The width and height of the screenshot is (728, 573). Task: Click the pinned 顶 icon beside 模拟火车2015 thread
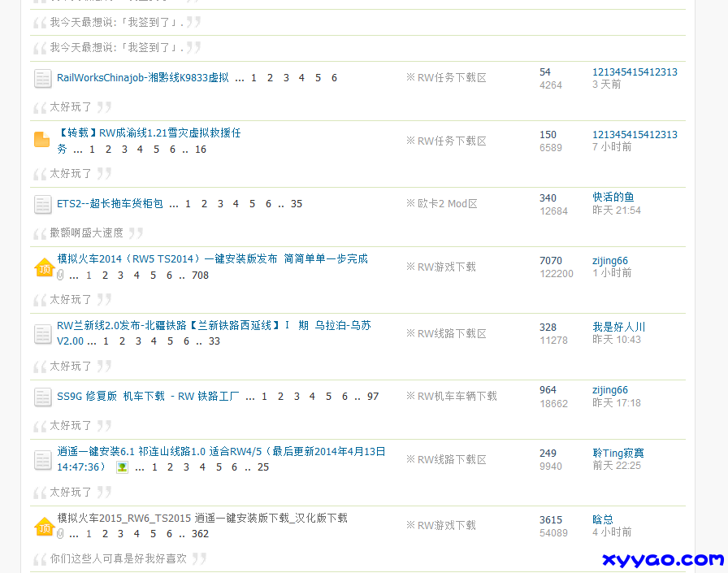coord(44,527)
